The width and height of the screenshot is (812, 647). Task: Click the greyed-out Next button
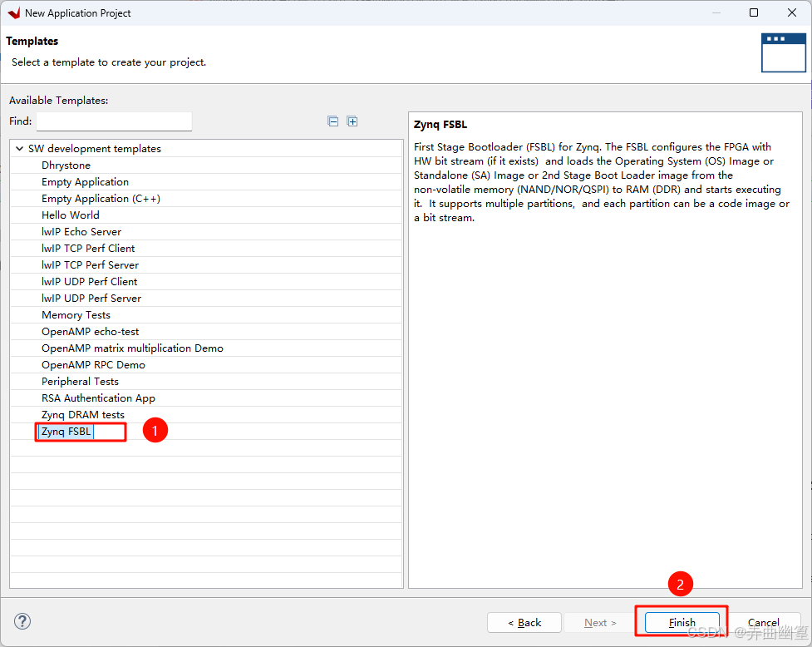click(600, 622)
